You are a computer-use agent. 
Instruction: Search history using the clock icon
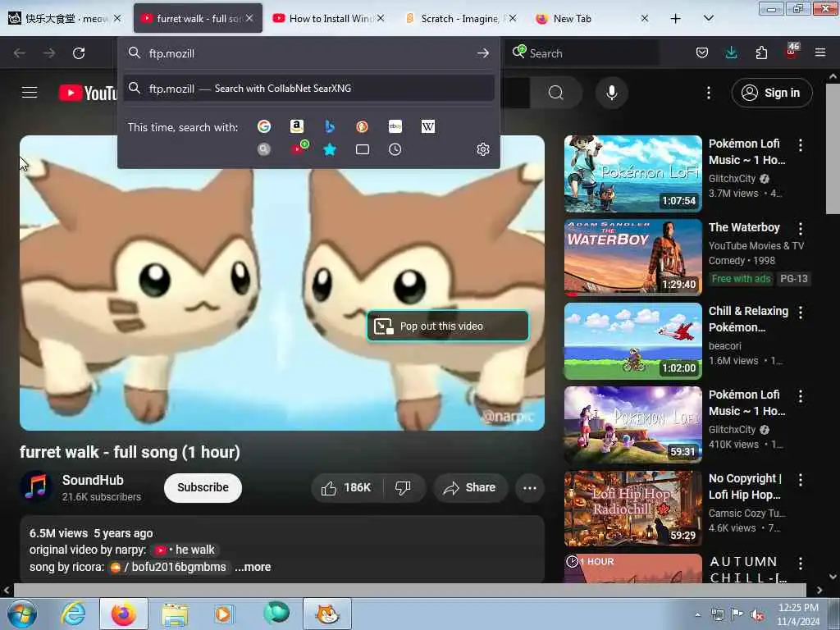tap(395, 149)
